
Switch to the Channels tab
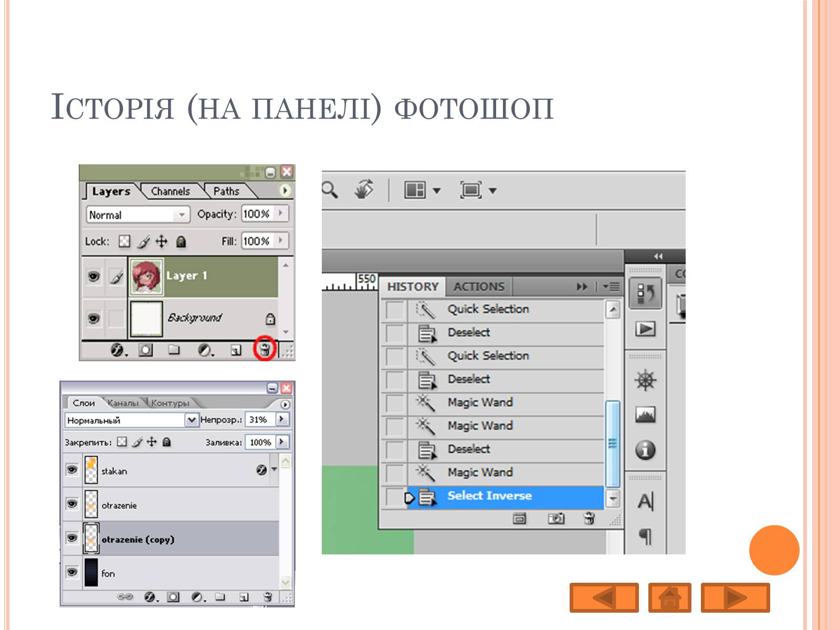pyautogui.click(x=171, y=192)
